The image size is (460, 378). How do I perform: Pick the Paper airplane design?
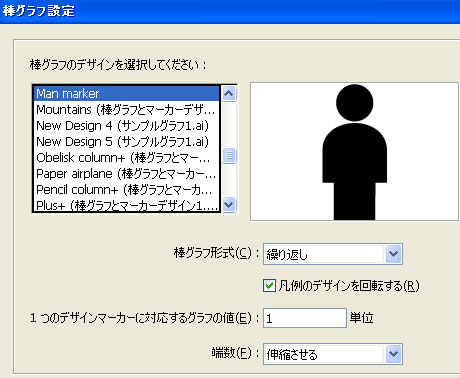[127, 174]
